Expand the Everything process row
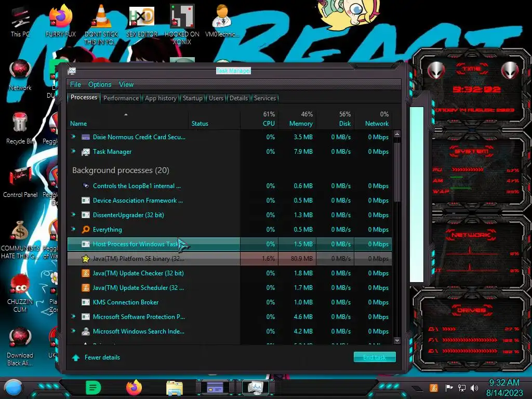The height and width of the screenshot is (399, 532). (73, 229)
